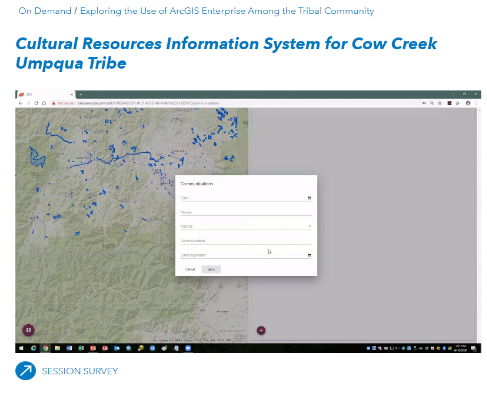Click the Date field in Communications dialog

pyautogui.click(x=246, y=198)
